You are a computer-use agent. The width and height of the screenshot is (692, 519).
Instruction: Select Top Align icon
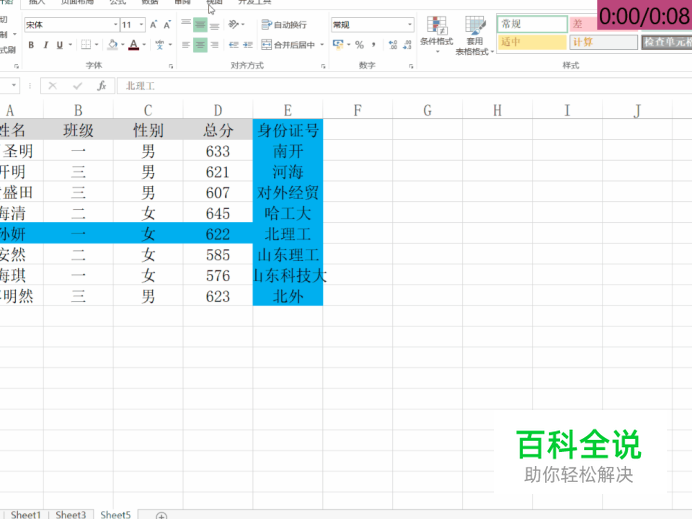click(186, 25)
